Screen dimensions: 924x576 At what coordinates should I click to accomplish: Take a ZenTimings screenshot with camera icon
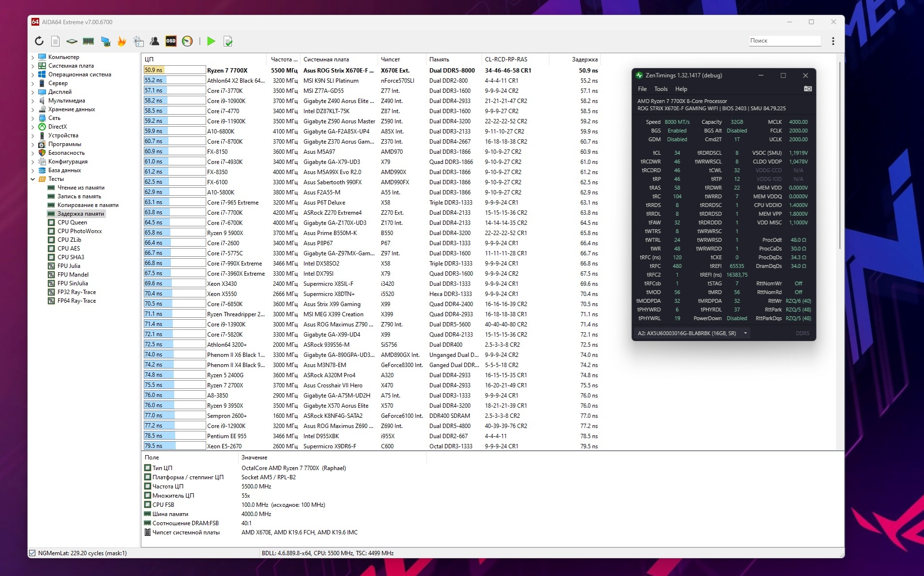[807, 89]
